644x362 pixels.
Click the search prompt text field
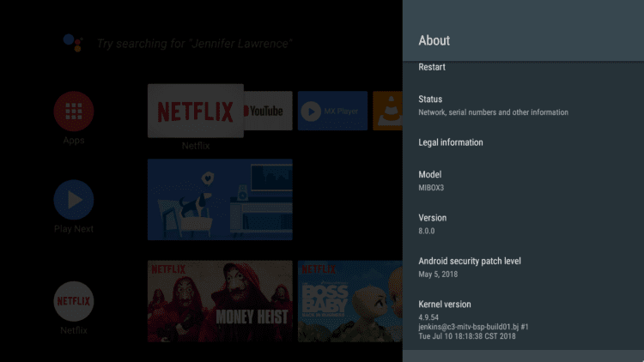pyautogui.click(x=194, y=44)
